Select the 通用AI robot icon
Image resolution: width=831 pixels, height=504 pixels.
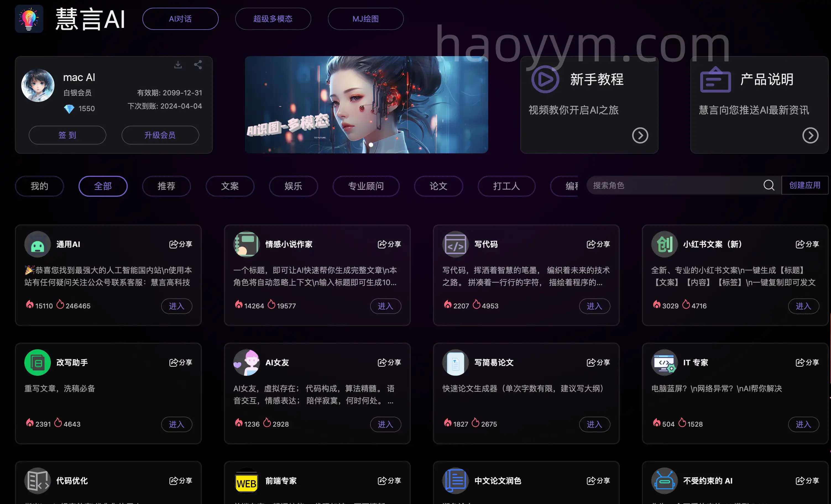tap(37, 244)
